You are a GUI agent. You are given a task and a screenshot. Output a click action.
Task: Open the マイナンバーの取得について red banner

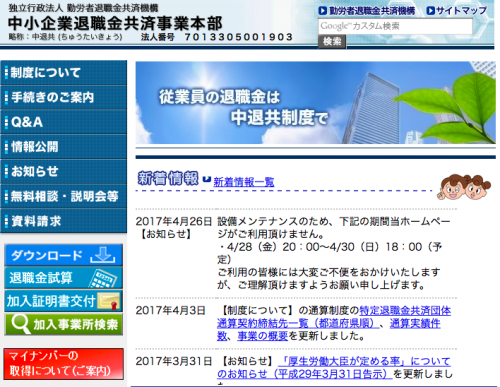tap(64, 364)
